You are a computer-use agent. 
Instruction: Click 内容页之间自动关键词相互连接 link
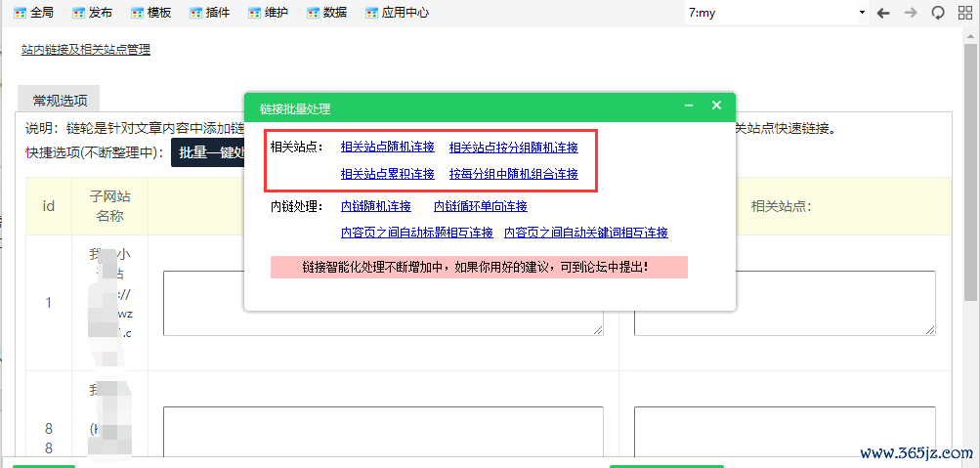click(585, 233)
